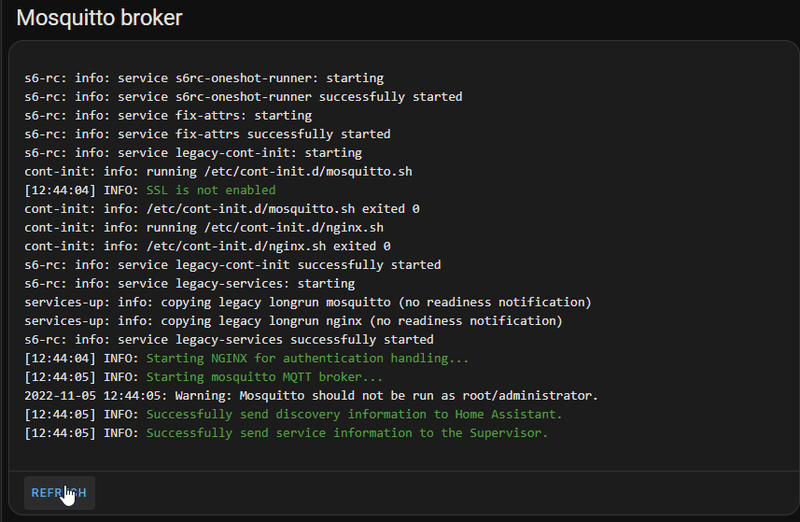This screenshot has width=800, height=522.
Task: Click the Refresh button
Action: [x=58, y=492]
